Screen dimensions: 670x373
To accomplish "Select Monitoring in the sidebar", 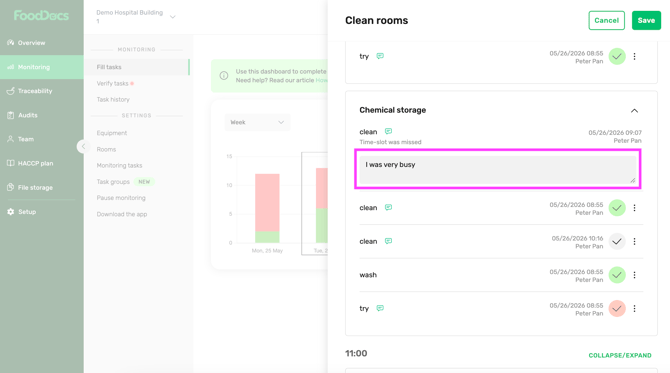I will tap(41, 67).
